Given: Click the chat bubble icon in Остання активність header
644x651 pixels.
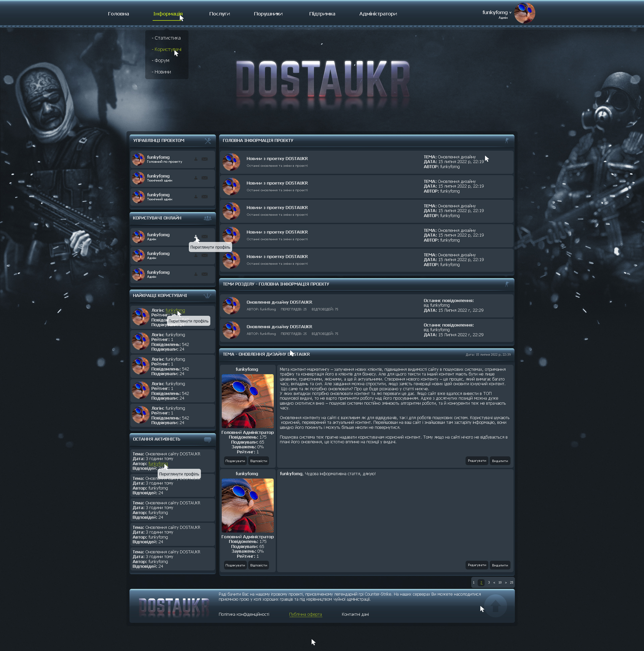Looking at the screenshot, I should pyautogui.click(x=208, y=440).
